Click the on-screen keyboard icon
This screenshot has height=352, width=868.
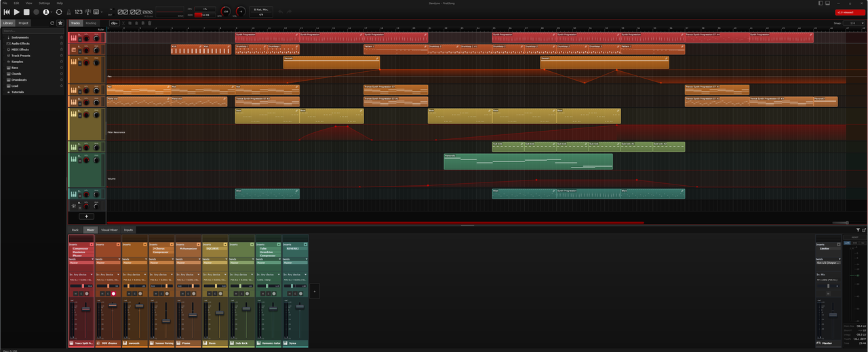pyautogui.click(x=96, y=12)
